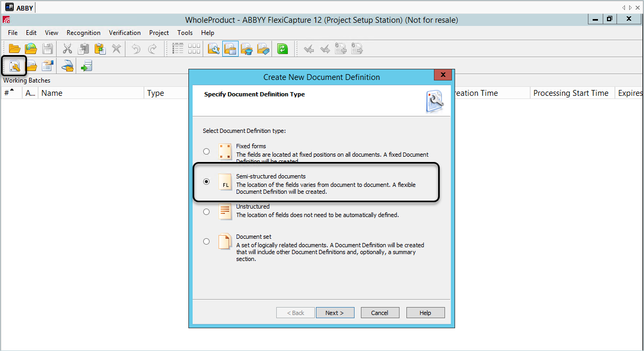Screen dimensions: 644x351
Task: Click the Cancel button in the dialog
Action: pos(380,313)
